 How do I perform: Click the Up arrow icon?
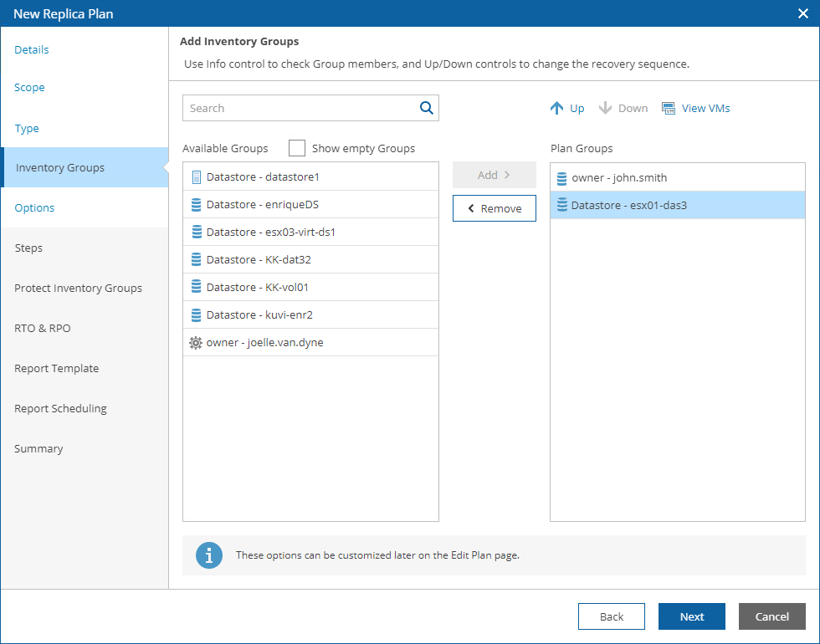pos(557,108)
